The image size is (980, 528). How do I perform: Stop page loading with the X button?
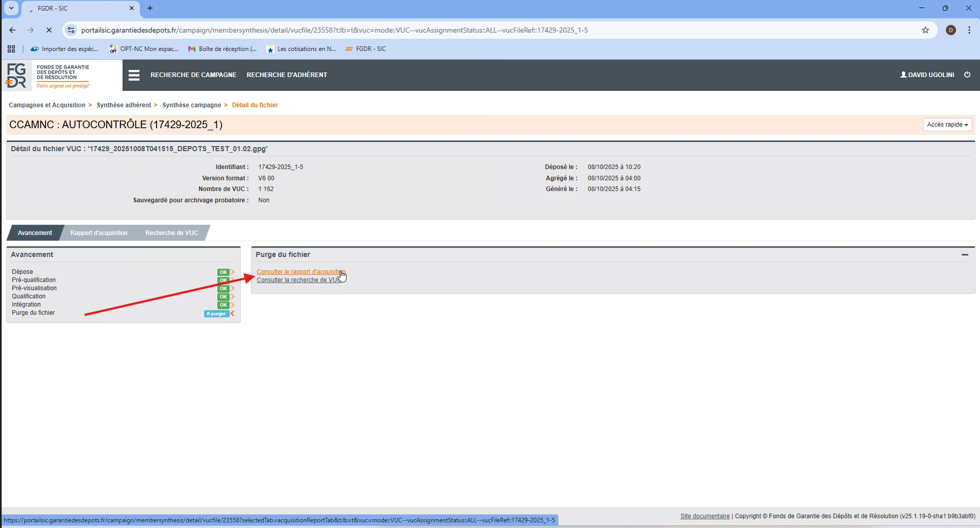pos(49,30)
